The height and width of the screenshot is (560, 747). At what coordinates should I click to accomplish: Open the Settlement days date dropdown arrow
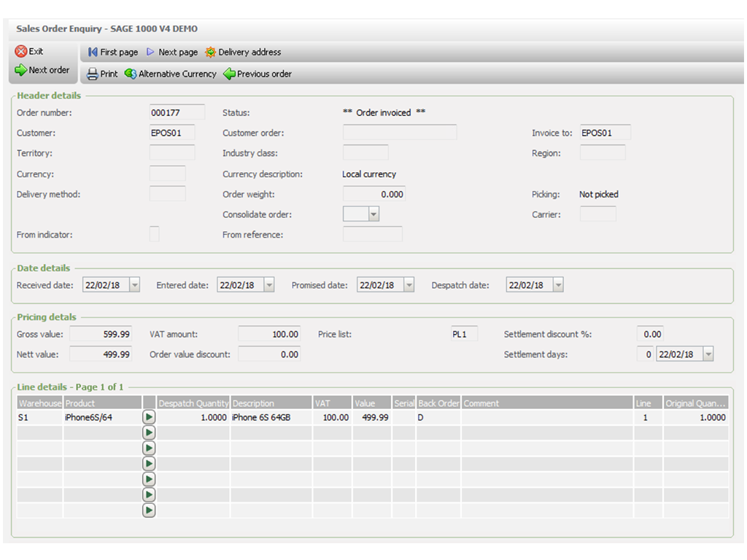click(x=708, y=354)
